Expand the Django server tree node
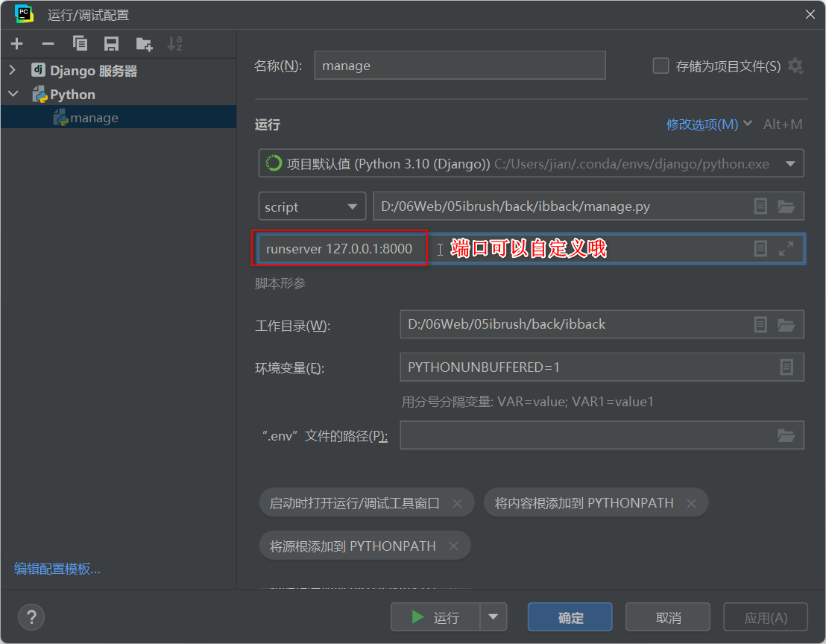The height and width of the screenshot is (644, 826). pyautogui.click(x=13, y=71)
